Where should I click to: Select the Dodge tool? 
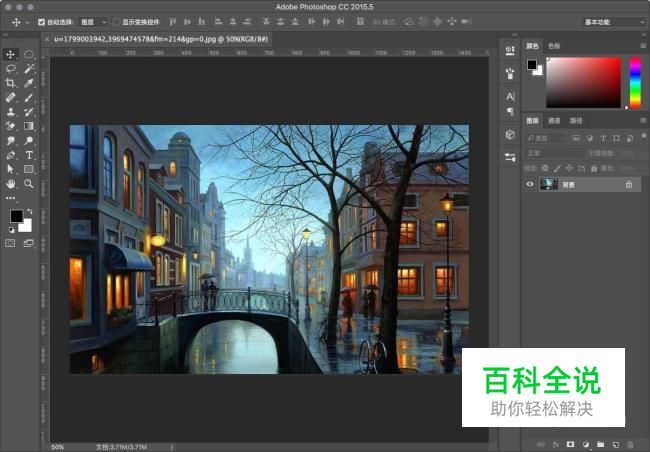[x=29, y=141]
